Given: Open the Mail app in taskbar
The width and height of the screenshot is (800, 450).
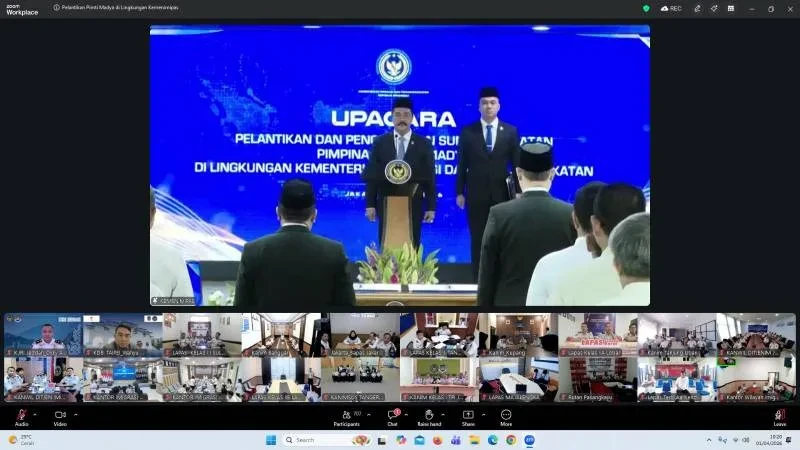Looking at the screenshot, I should [419, 440].
